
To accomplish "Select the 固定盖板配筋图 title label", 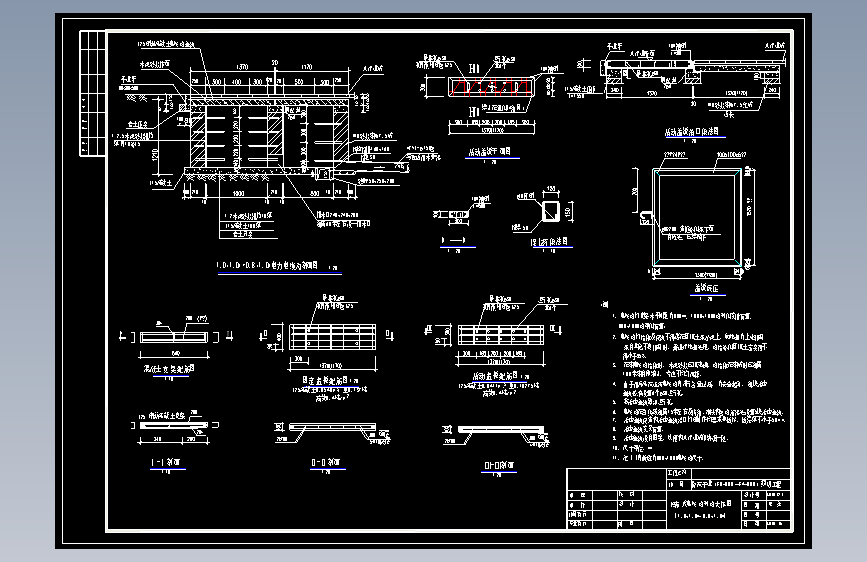I will click(326, 380).
